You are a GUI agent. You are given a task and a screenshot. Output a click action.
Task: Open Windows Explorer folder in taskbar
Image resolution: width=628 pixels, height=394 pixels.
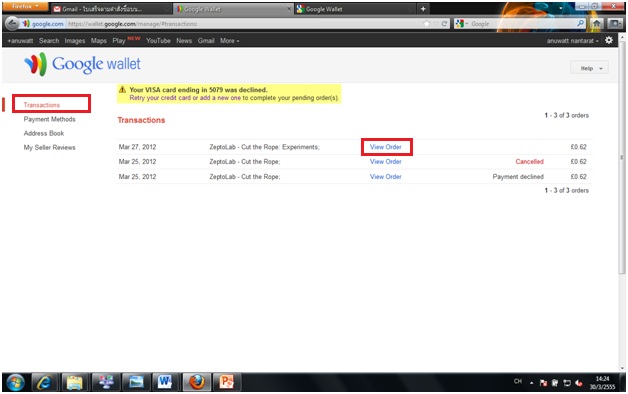click(74, 382)
